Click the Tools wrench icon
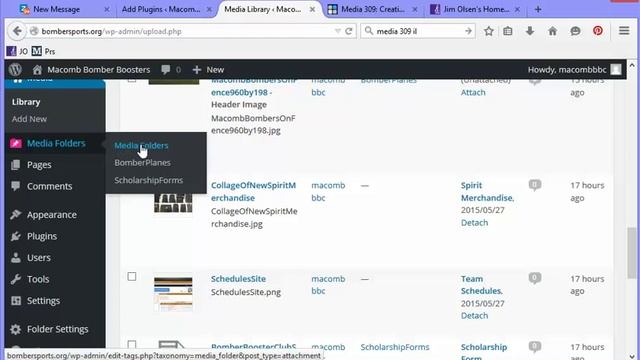This screenshot has width=640, height=360. 16,279
